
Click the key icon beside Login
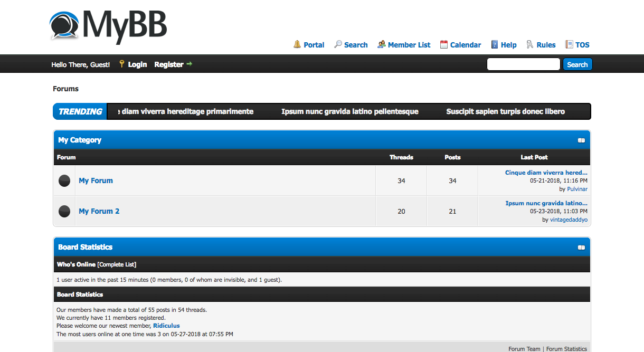click(x=122, y=64)
